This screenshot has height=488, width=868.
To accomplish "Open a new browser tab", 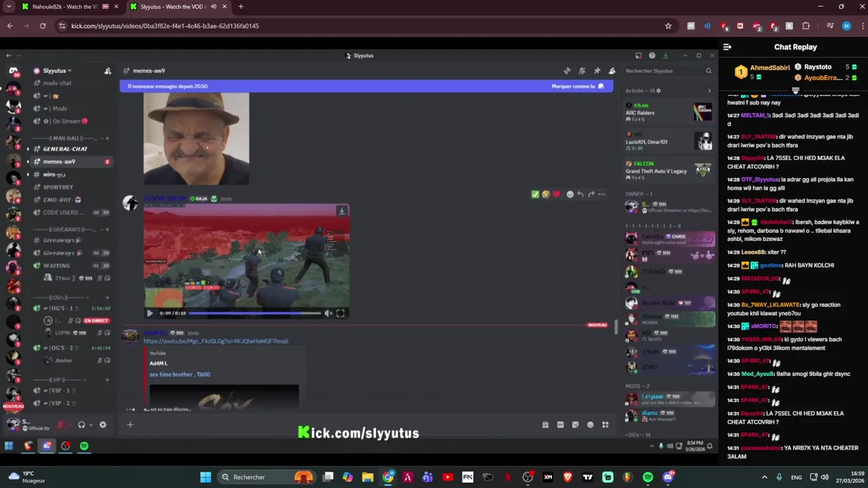I will coord(241,7).
